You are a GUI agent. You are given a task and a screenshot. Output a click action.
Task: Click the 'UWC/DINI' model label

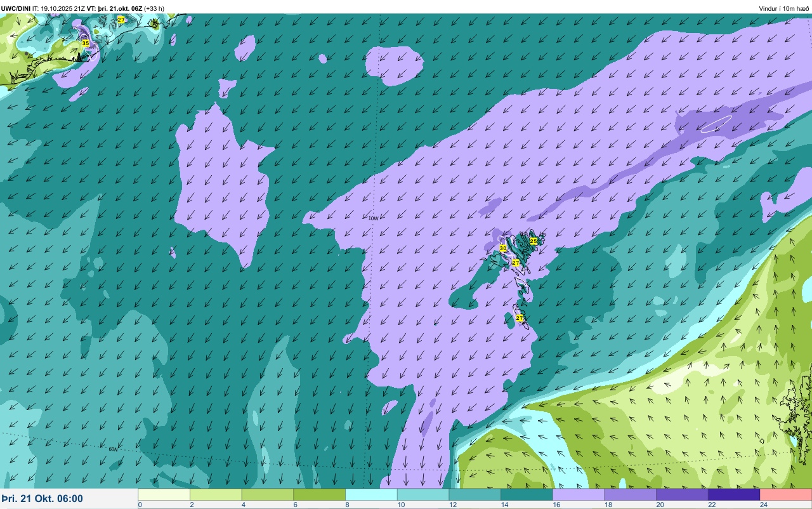coord(16,8)
